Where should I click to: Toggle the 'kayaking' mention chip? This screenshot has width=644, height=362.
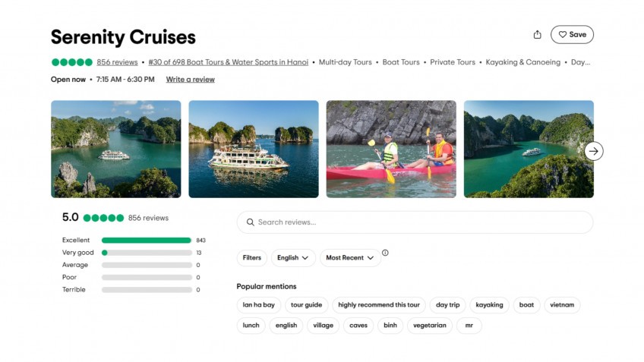coord(489,305)
